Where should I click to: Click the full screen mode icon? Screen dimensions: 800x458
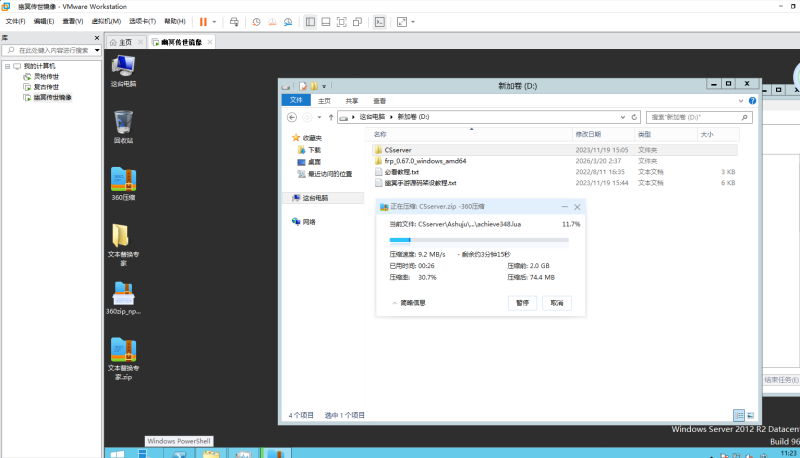click(342, 22)
